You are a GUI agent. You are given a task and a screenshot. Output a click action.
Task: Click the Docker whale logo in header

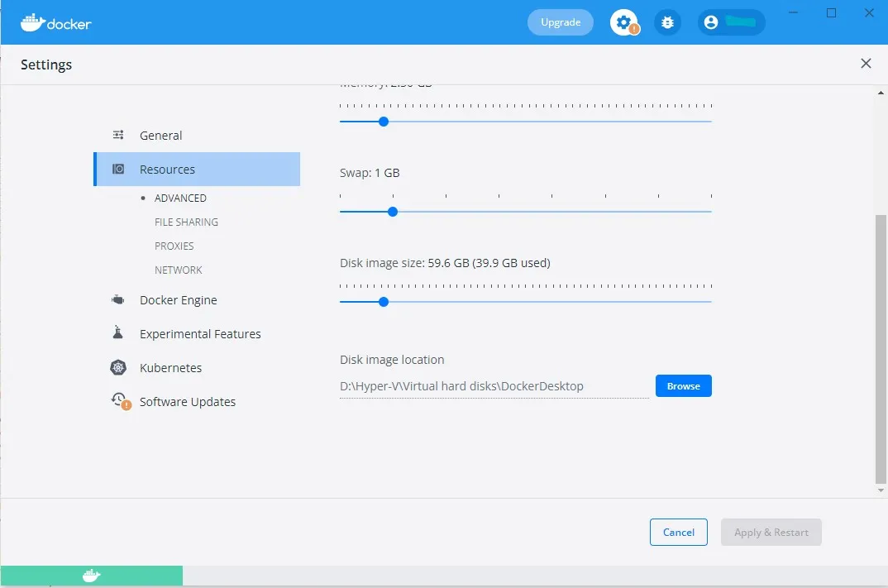55,22
